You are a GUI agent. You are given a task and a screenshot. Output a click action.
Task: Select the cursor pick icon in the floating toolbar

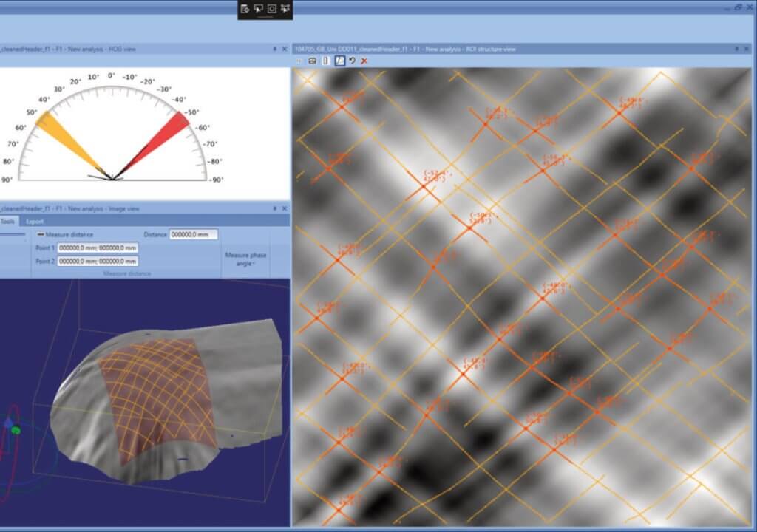(259, 10)
